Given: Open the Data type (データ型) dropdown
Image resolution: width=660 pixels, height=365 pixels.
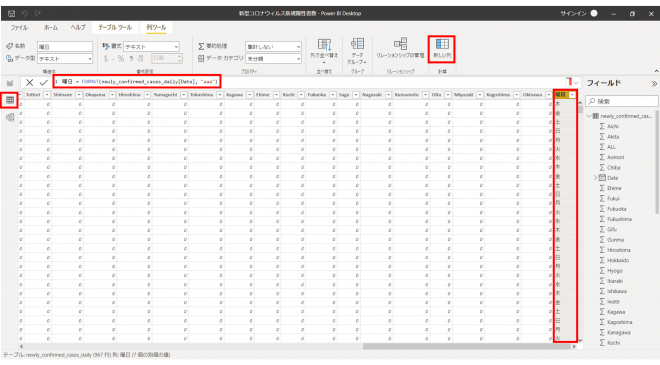Looking at the screenshot, I should click(65, 59).
